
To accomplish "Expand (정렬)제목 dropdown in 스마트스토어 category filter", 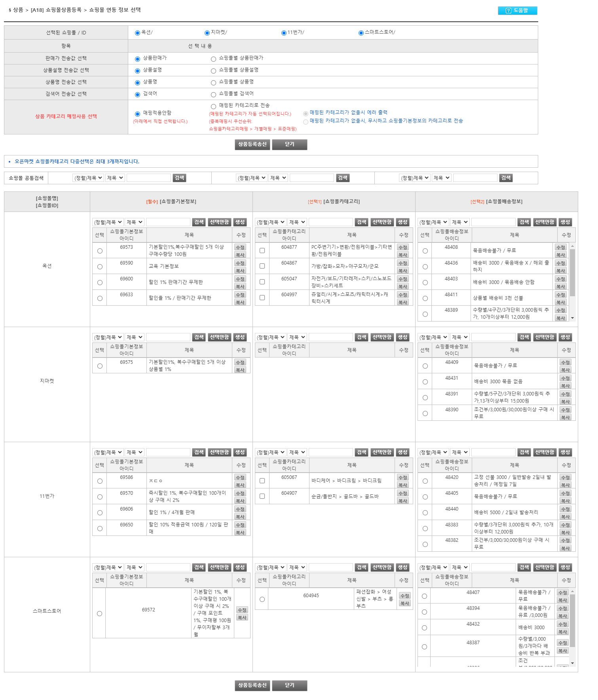I will [270, 568].
